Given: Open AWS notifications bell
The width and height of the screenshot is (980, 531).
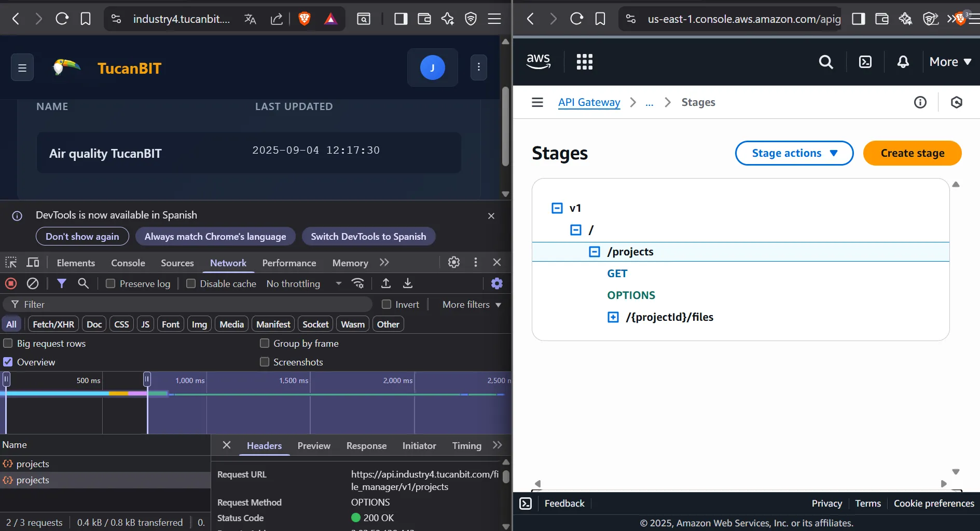Looking at the screenshot, I should pos(903,61).
